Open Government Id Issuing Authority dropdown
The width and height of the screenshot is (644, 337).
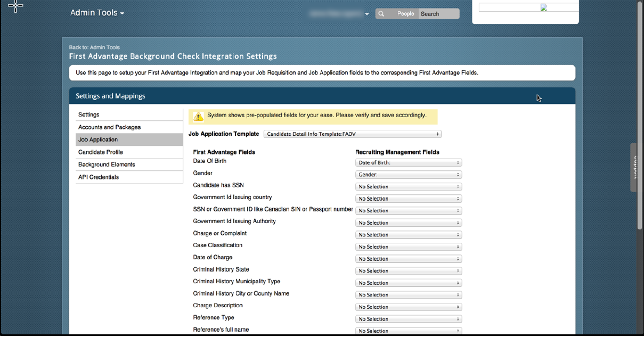pyautogui.click(x=409, y=223)
